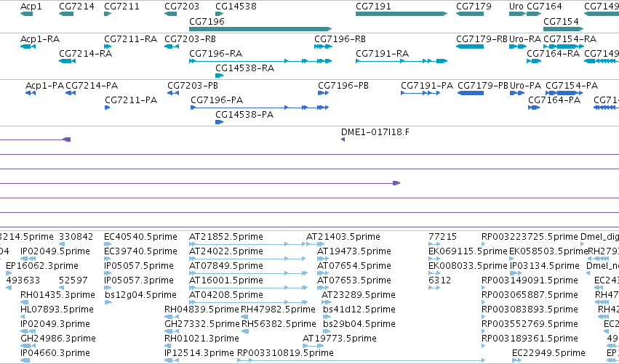619x364 pixels.
Task: Select the EP16062.3prime EST label
Action: click(42, 266)
